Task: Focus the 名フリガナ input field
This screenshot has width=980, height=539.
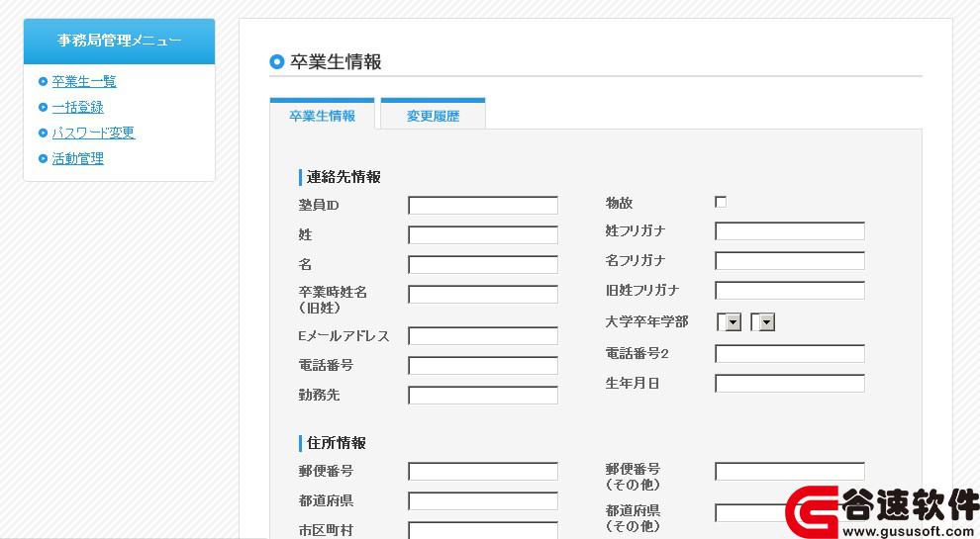Action: tap(789, 260)
